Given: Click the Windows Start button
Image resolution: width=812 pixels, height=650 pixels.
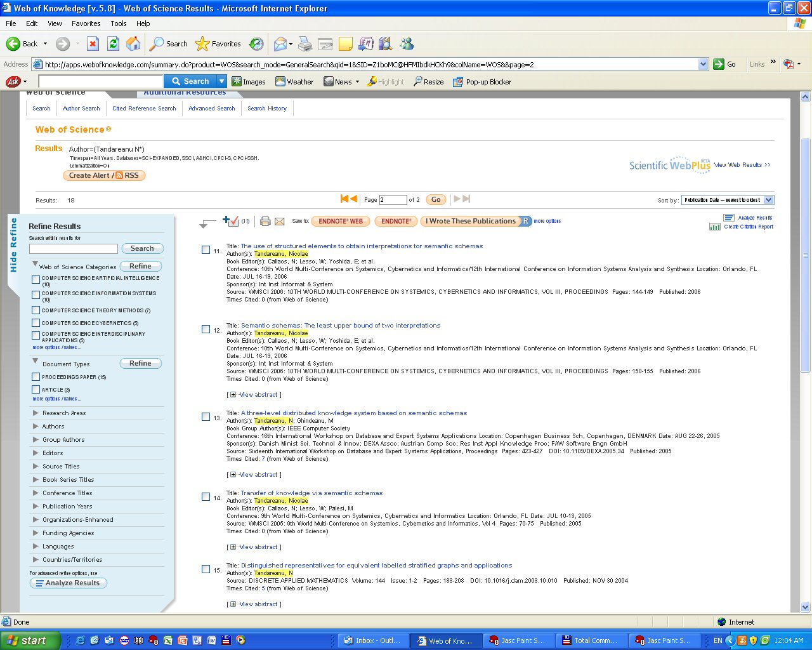Looking at the screenshot, I should (30, 640).
